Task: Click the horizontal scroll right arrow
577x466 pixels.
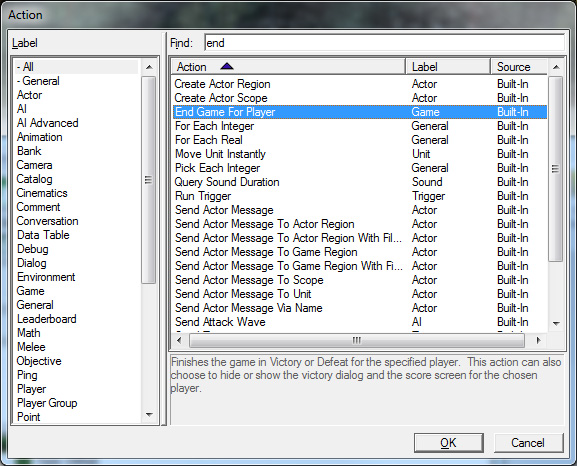Action: (539, 340)
